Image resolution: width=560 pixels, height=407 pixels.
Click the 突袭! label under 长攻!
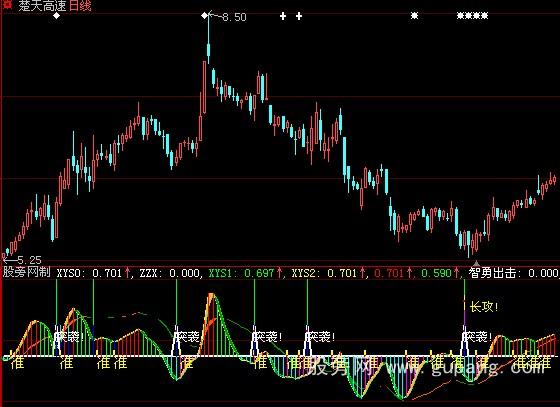tap(479, 336)
